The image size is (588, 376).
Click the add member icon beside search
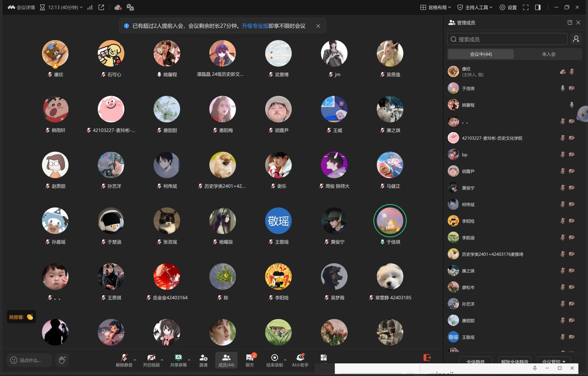(x=576, y=39)
